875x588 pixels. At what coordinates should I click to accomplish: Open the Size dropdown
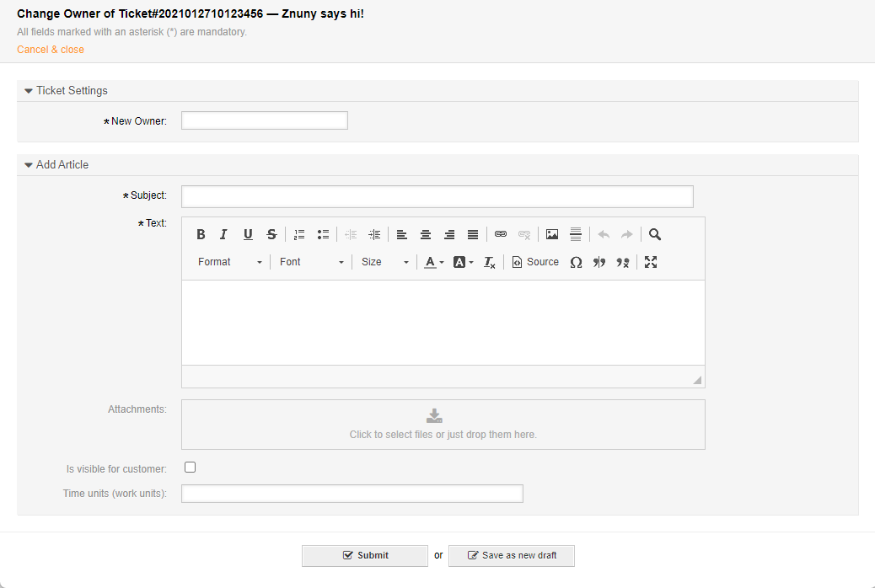[x=384, y=262]
